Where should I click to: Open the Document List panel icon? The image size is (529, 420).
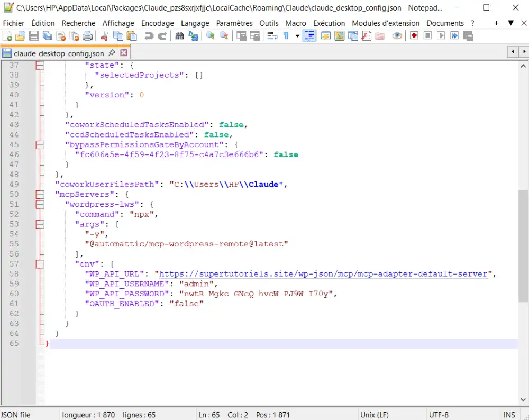tap(353, 36)
